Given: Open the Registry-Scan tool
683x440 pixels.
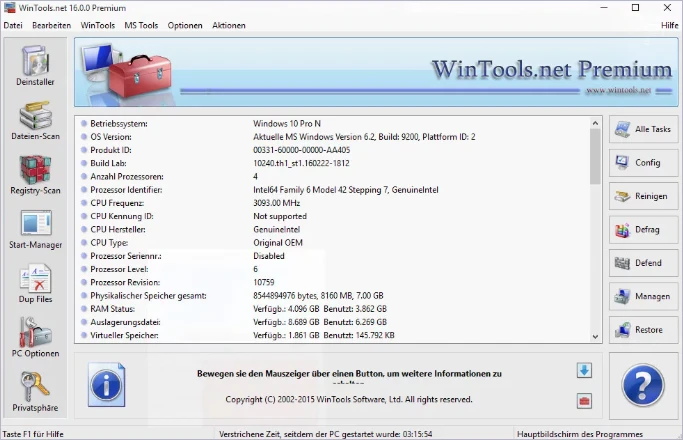Looking at the screenshot, I should coord(35,175).
